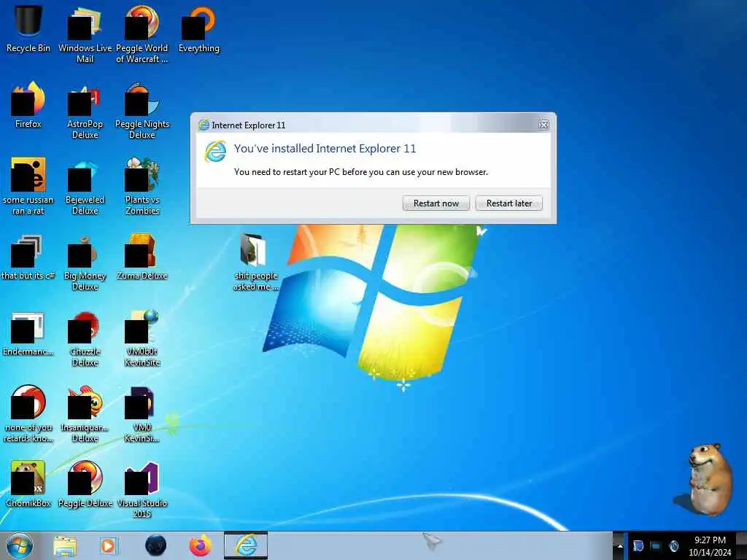This screenshot has width=747, height=560.
Task: Open the Action Center flag icon
Action: pyautogui.click(x=638, y=546)
